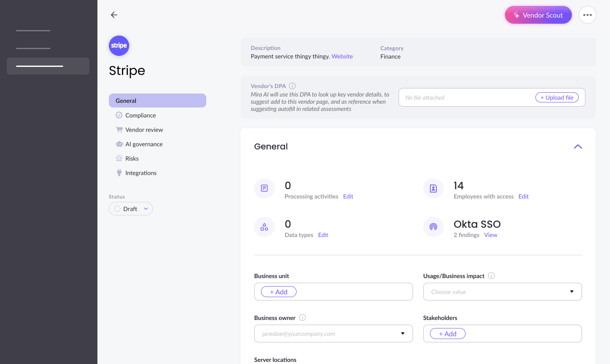Viewport: 610px width, 364px height.
Task: Open the Business owner dropdown
Action: pos(333,334)
